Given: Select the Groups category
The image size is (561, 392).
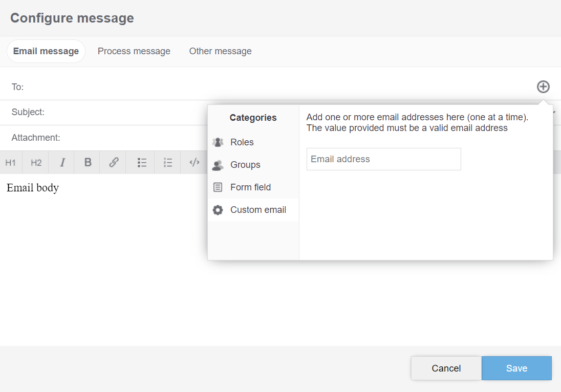Looking at the screenshot, I should 245,165.
